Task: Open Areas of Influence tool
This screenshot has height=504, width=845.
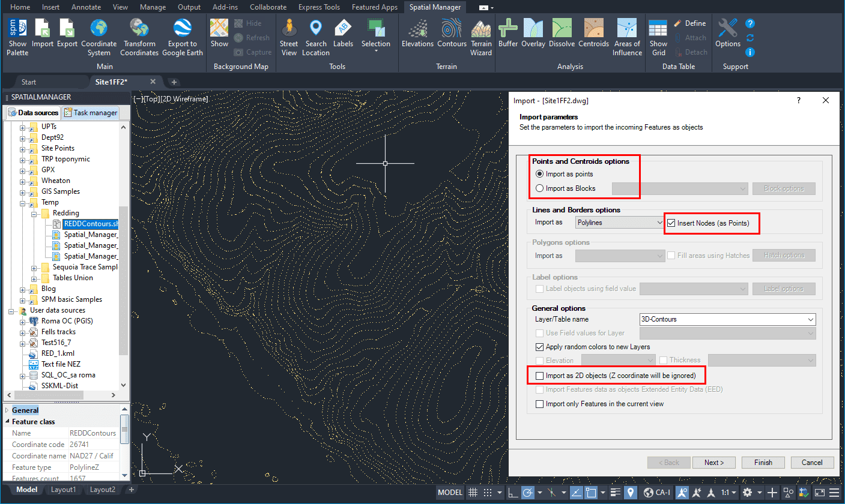Action: pos(627,37)
